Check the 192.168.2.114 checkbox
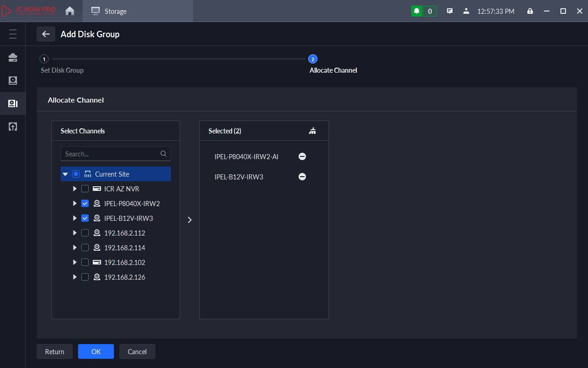Screen dimensions: 588x368 tap(85, 248)
